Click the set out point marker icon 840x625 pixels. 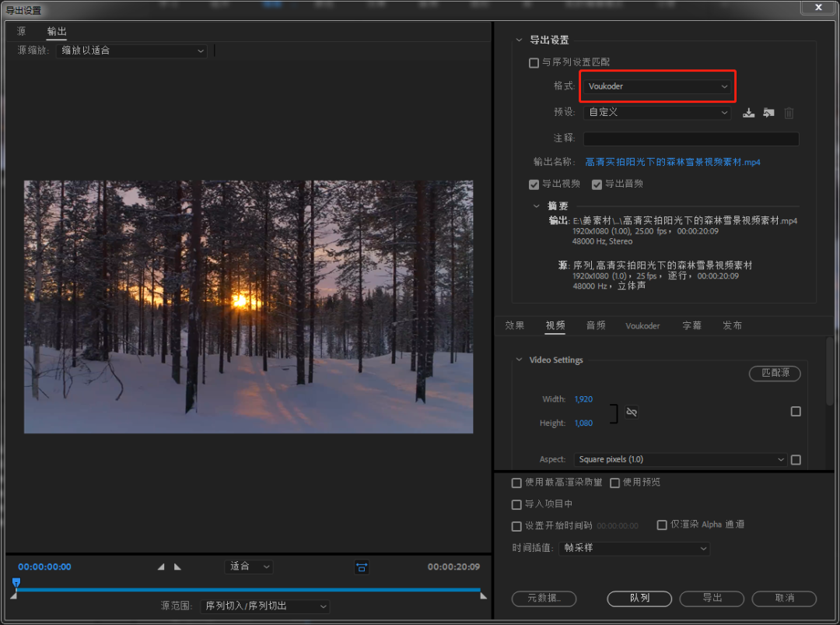click(x=177, y=567)
